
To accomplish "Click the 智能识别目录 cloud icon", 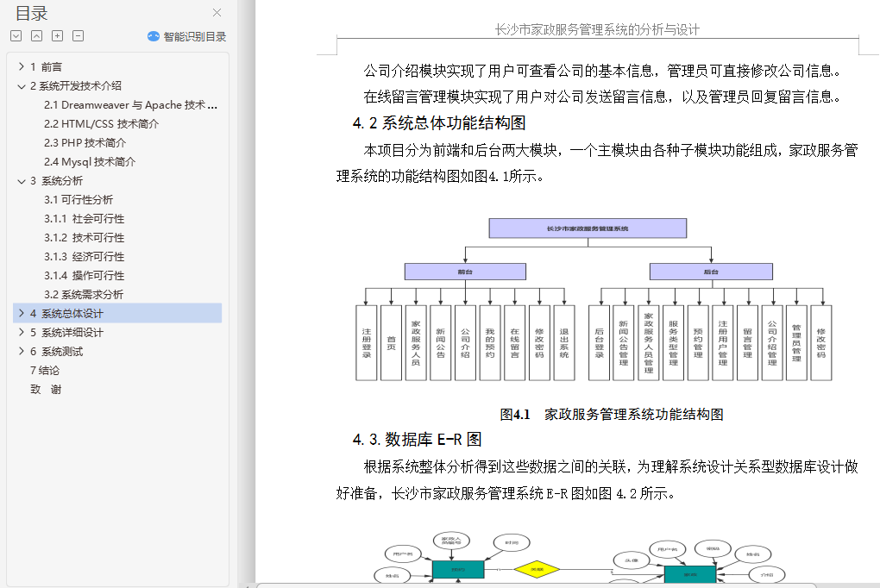I will point(154,36).
